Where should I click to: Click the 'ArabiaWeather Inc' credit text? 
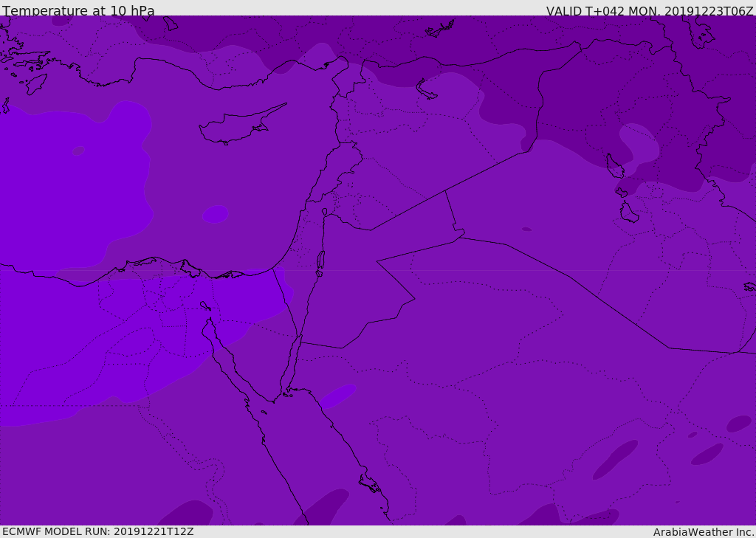tap(703, 532)
